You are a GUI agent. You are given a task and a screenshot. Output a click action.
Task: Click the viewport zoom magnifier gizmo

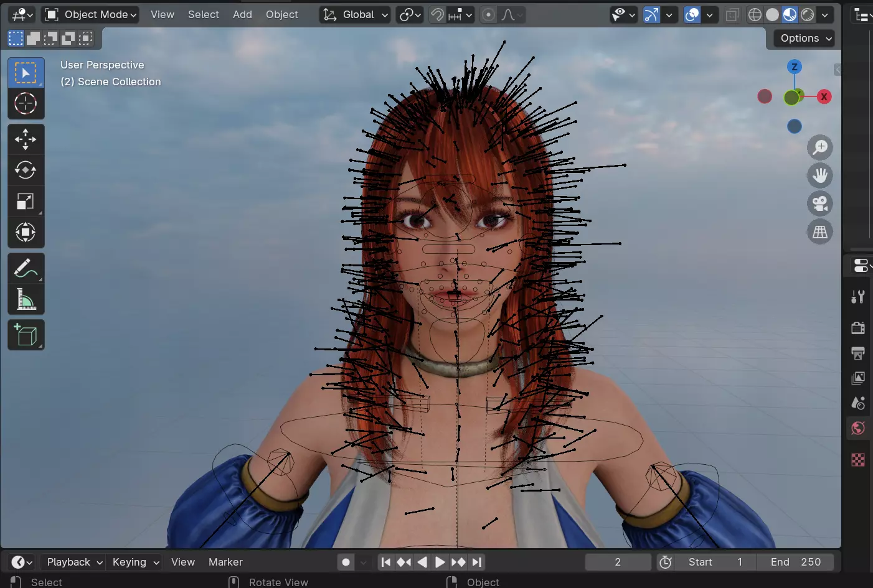pyautogui.click(x=820, y=147)
